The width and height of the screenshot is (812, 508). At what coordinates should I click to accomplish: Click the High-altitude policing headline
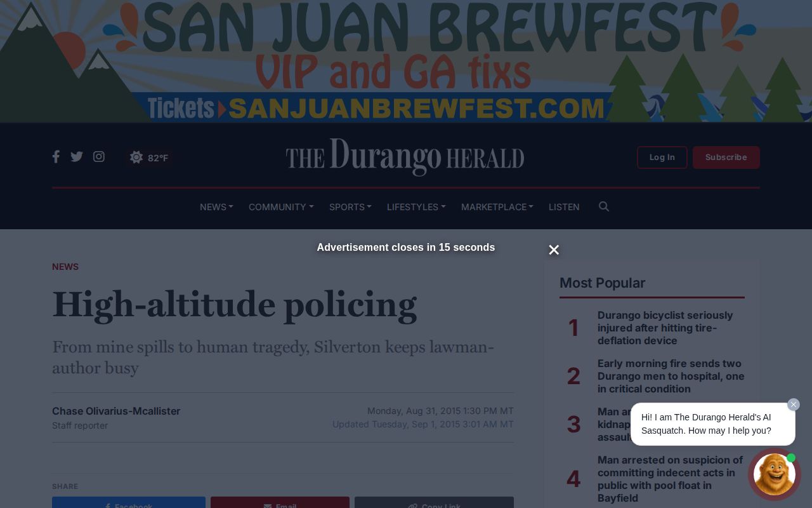(235, 305)
